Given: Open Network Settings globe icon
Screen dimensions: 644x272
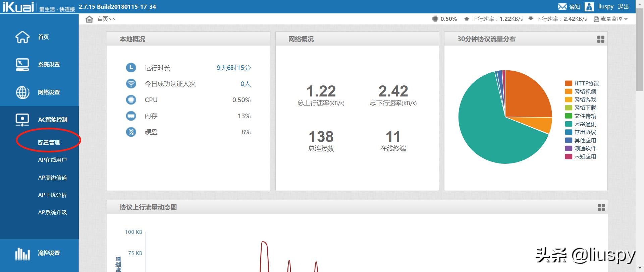Looking at the screenshot, I should [x=22, y=92].
